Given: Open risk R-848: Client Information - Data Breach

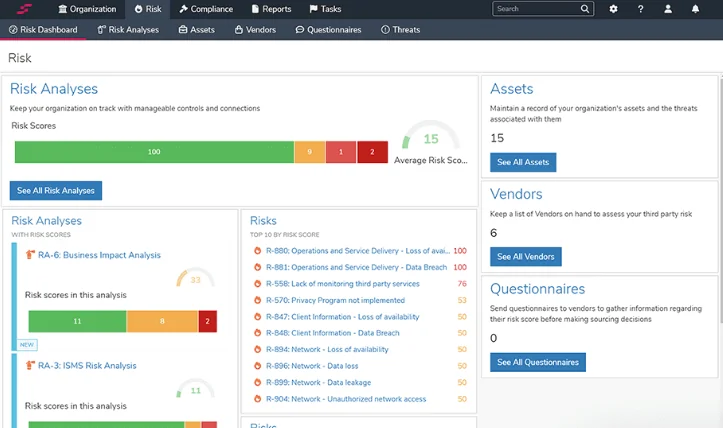Looking at the screenshot, I should [x=332, y=333].
